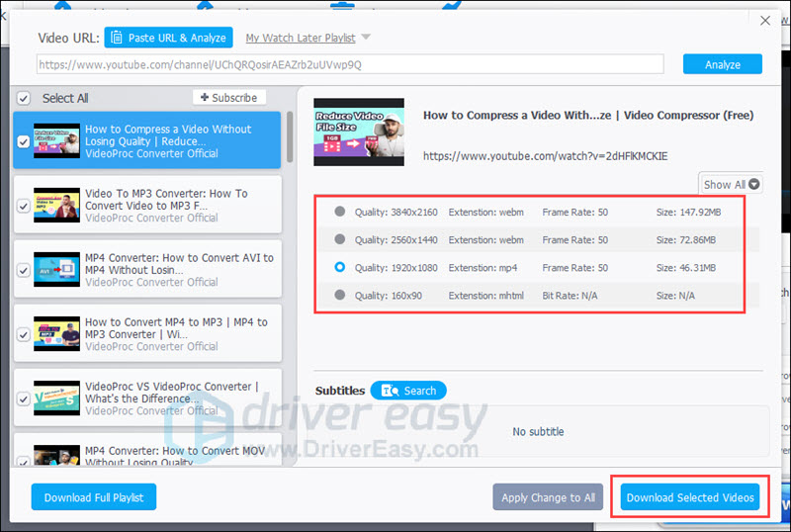Screen dimensions: 791x532
Task: Click the Video URL input field
Action: pyautogui.click(x=350, y=64)
